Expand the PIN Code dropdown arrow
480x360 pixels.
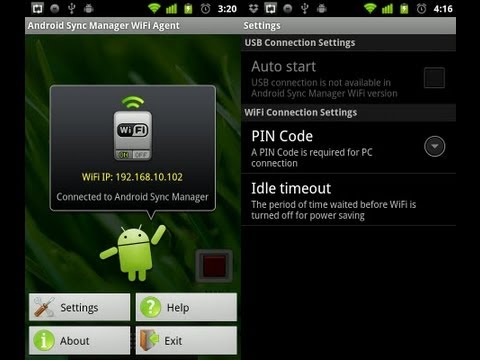coord(434,146)
